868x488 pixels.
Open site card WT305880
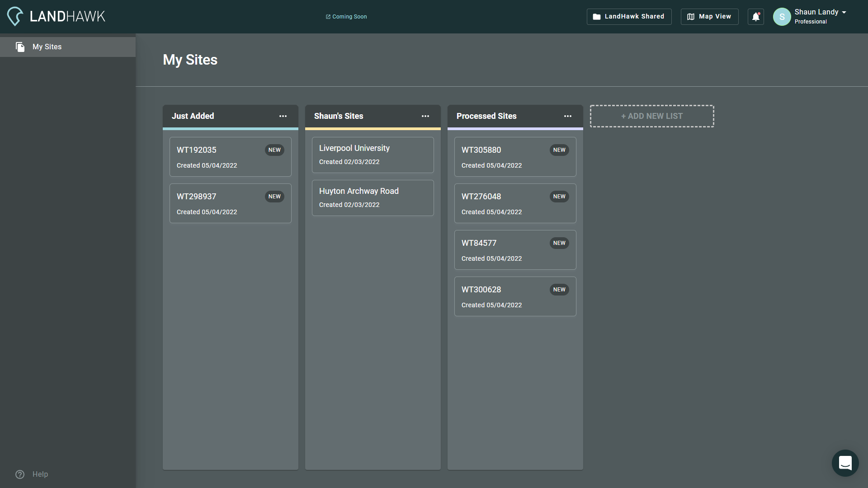pyautogui.click(x=515, y=157)
